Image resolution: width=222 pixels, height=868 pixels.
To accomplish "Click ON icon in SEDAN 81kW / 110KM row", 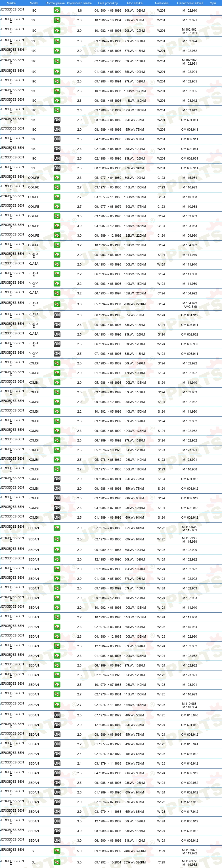I will (57, 840).
